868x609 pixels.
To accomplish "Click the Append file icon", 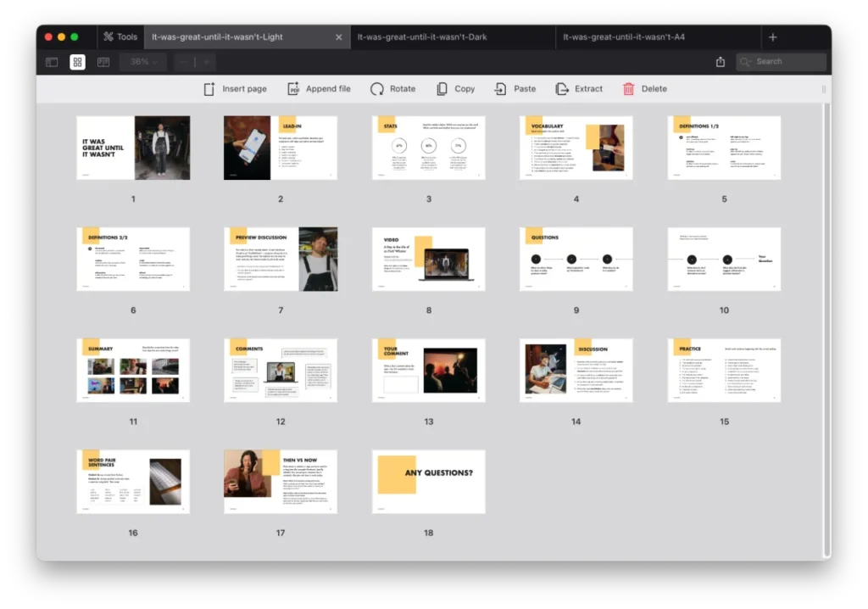I will (293, 89).
